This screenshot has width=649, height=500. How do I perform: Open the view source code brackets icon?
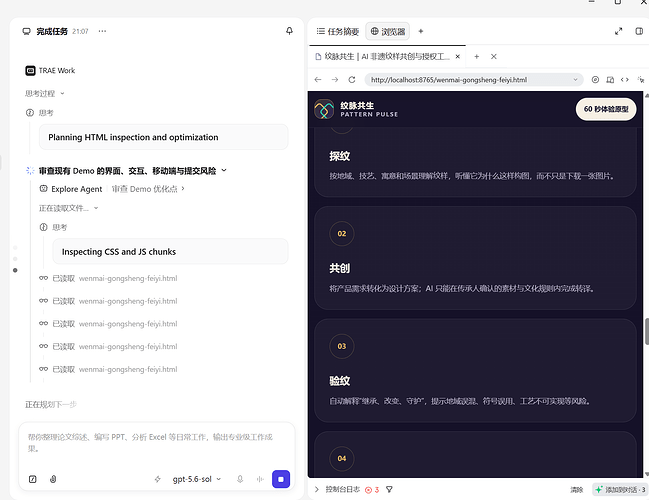[x=625, y=79]
